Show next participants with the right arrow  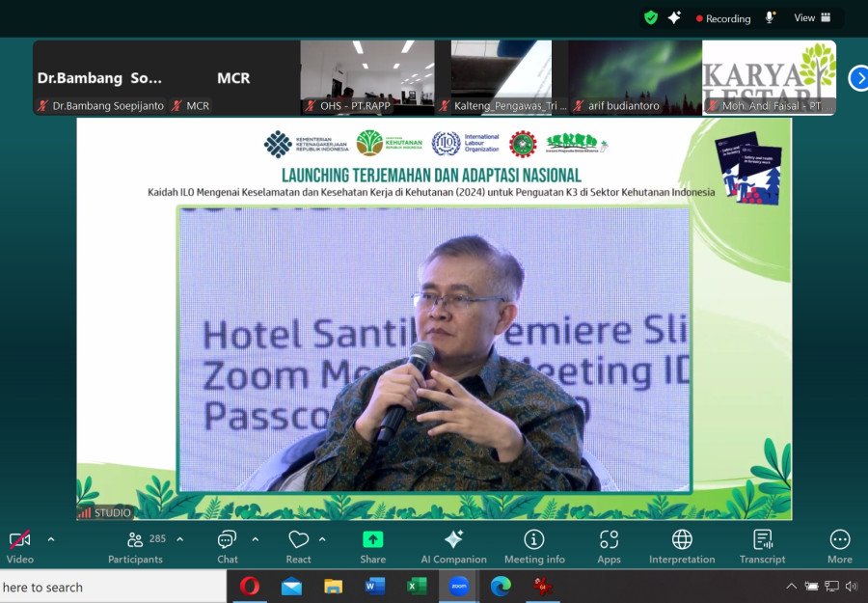pyautogui.click(x=858, y=78)
